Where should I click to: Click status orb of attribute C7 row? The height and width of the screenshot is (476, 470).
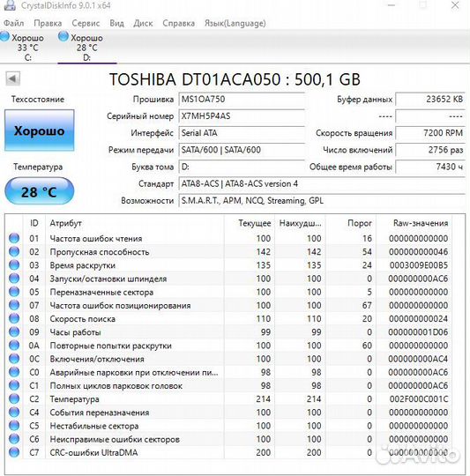tap(14, 452)
